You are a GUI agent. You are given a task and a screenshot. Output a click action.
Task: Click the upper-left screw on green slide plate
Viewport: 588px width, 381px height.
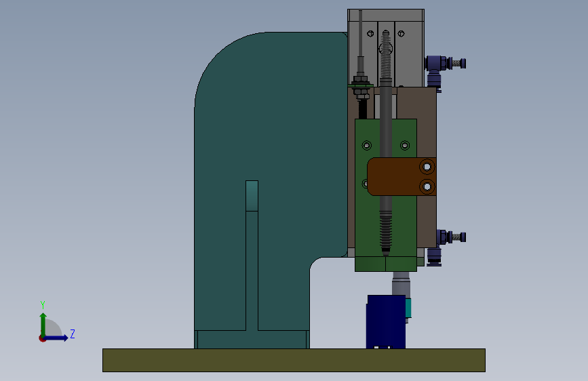367,145
